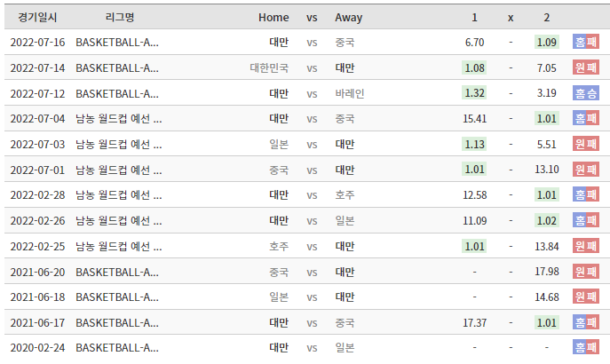Viewport: 610px width, 364px height.
Task: Open 대한민국 team in the 2022-07-14 match
Action: click(x=269, y=67)
